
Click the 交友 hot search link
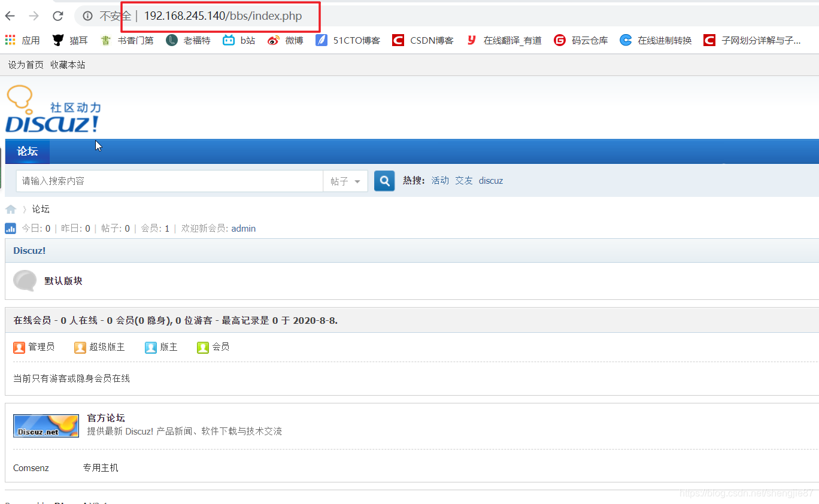point(464,180)
